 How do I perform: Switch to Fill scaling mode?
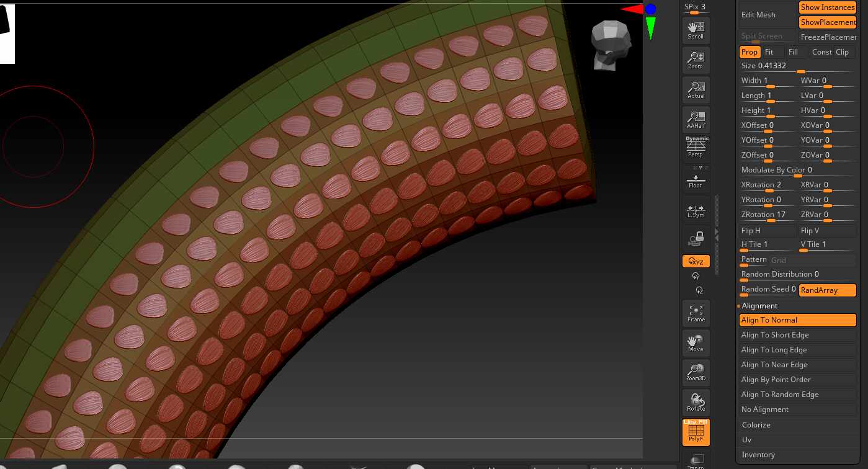click(793, 52)
